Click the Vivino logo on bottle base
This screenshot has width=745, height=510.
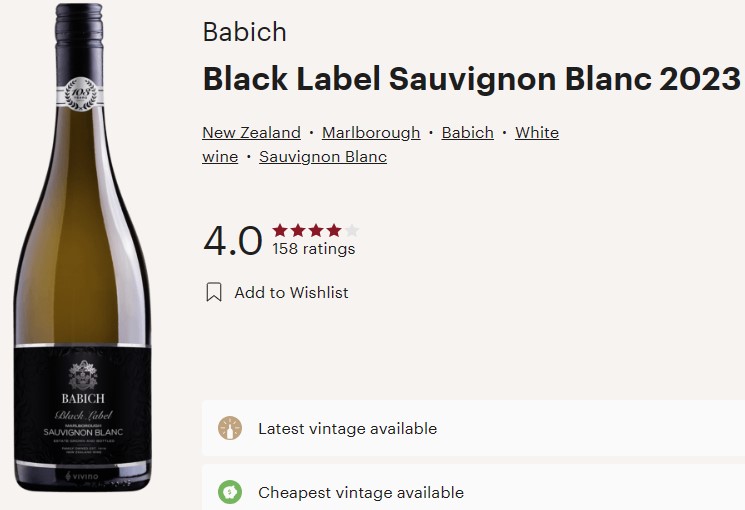pos(82,476)
